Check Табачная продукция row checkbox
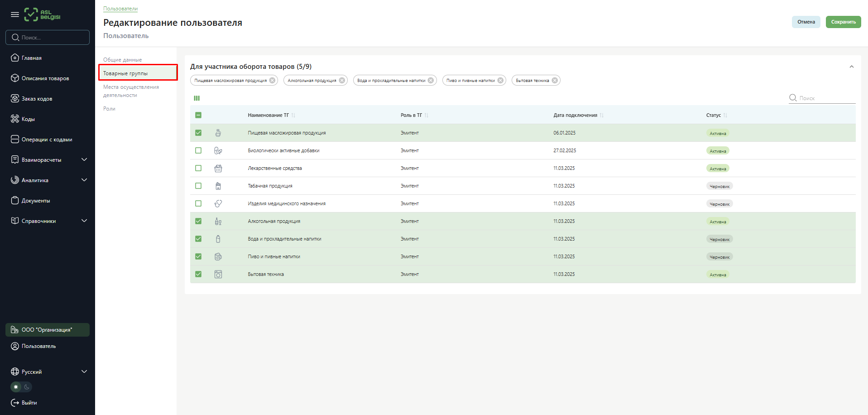The image size is (868, 415). (x=198, y=186)
